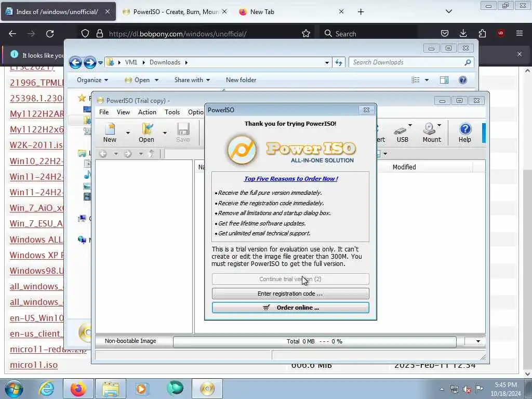Toggle the Explorer preview pane icon
This screenshot has height=399, width=532.
(444, 80)
